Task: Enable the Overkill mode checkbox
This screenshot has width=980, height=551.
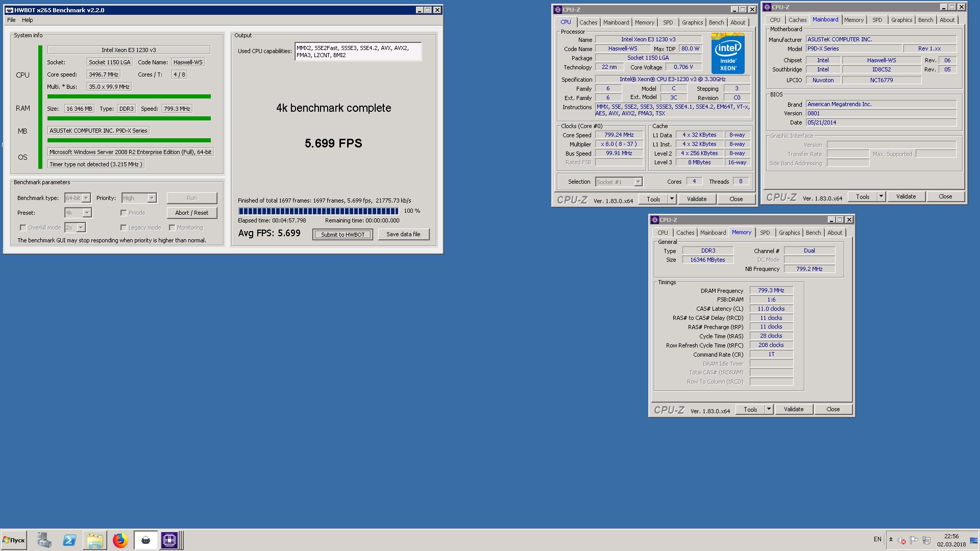Action: pos(23,228)
